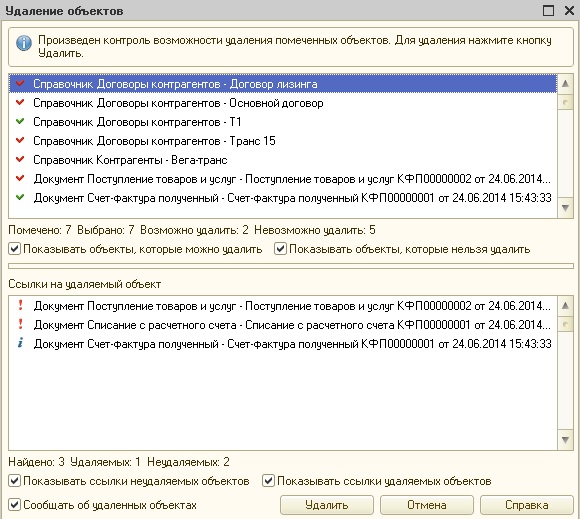Screen dimensions: 580x519
Task: Disable Показывать ссылки удаляемых объектов
Action: 268,481
